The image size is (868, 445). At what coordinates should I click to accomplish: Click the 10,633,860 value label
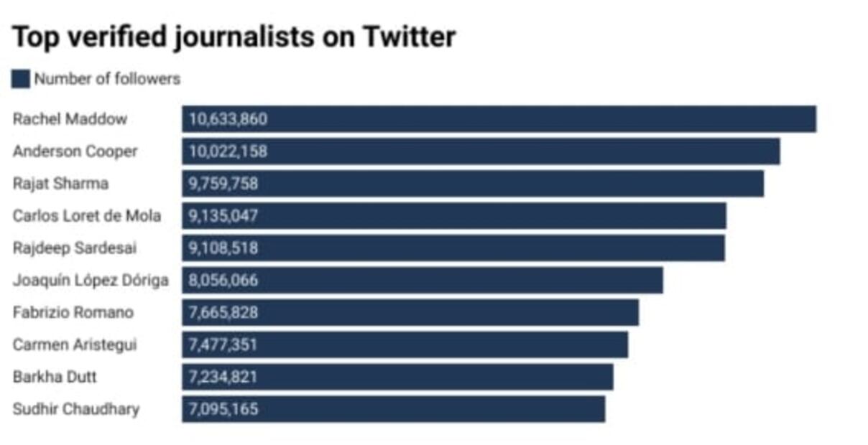(x=228, y=119)
